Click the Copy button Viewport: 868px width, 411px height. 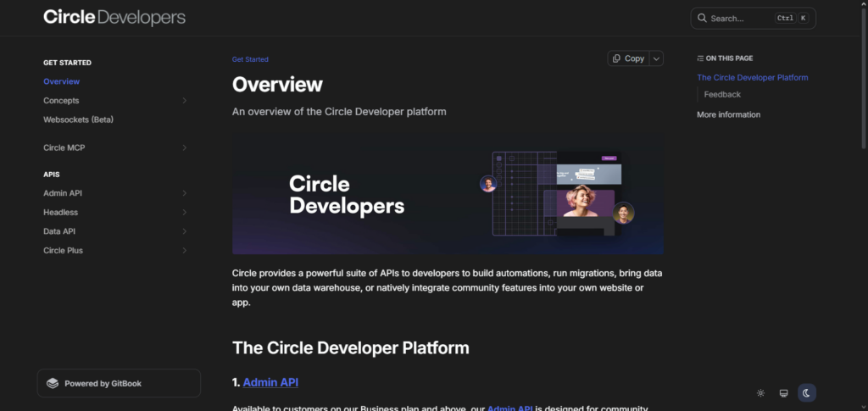pos(628,58)
